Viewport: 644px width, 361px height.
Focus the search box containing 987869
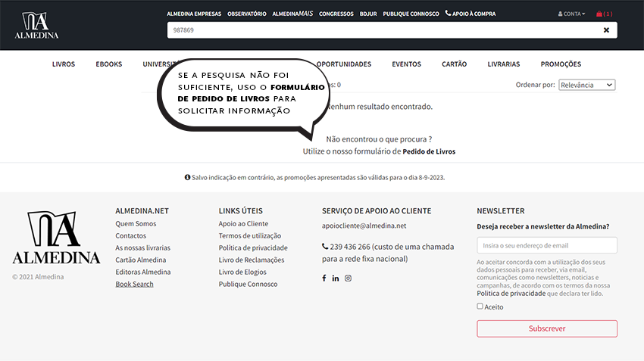pos(379,30)
